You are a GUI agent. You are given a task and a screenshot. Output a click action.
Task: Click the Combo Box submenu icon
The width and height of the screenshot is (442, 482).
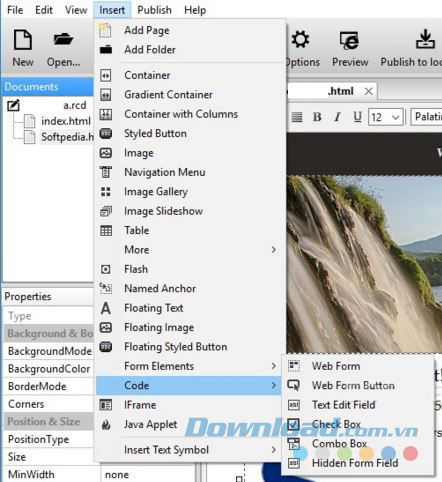[294, 444]
